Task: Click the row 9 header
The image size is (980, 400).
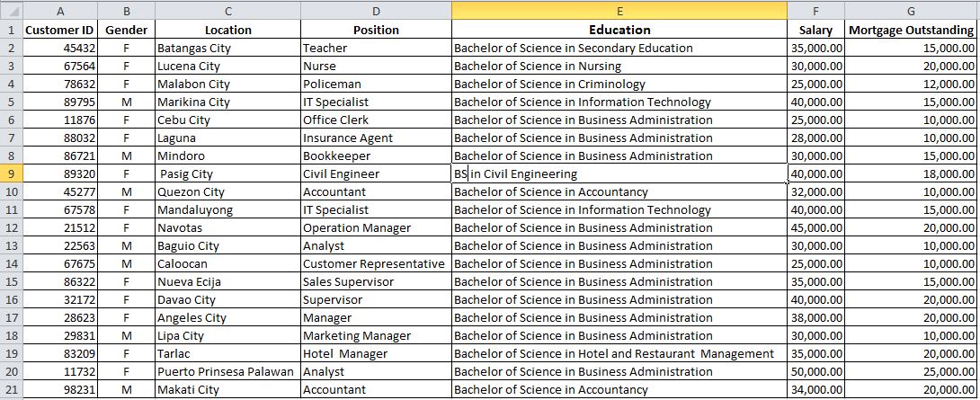Action: 11,173
